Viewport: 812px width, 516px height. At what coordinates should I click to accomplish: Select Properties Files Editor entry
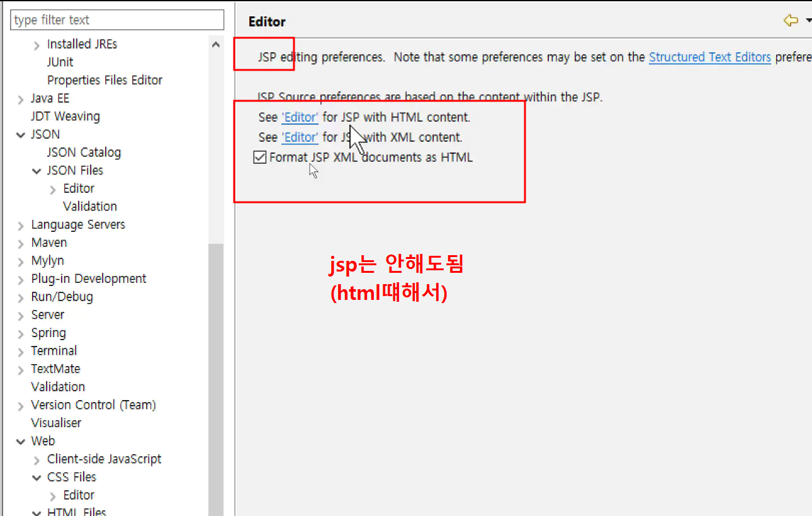click(x=104, y=81)
